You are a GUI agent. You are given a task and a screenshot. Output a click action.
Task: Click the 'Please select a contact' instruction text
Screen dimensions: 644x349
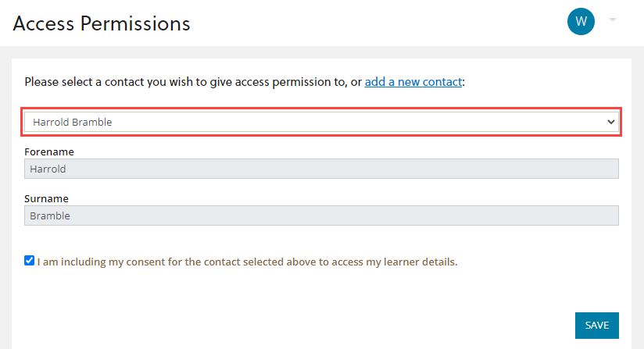click(194, 82)
